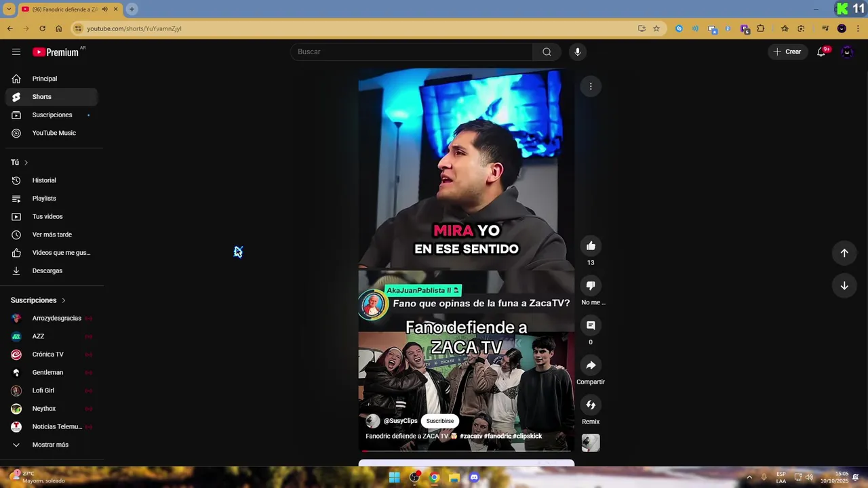
Task: Open Arrozydesgracias subscription channel
Action: [x=52, y=319]
